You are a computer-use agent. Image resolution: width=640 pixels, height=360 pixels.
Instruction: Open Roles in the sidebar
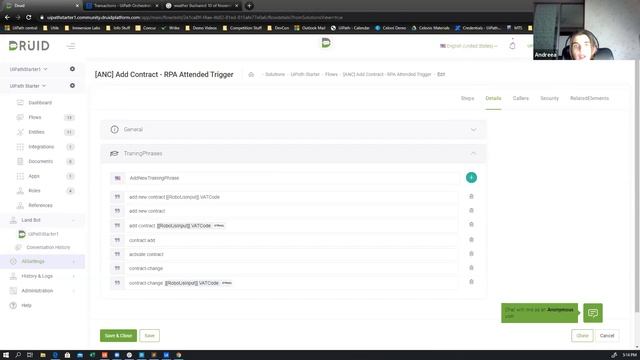coord(34,191)
